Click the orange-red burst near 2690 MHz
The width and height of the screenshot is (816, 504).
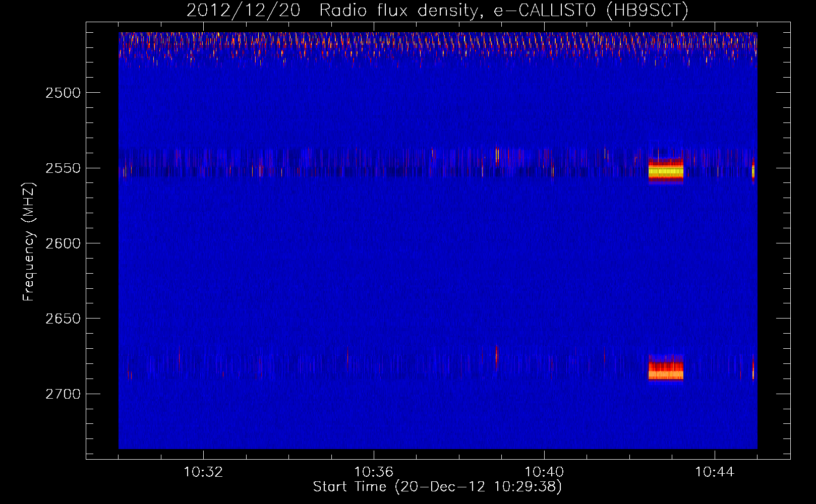[666, 370]
